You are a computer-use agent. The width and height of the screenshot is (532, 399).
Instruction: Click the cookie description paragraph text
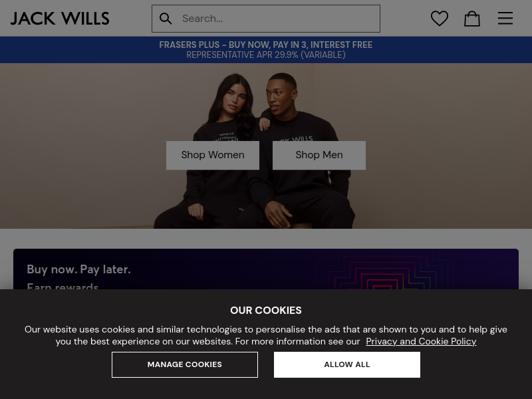266,335
